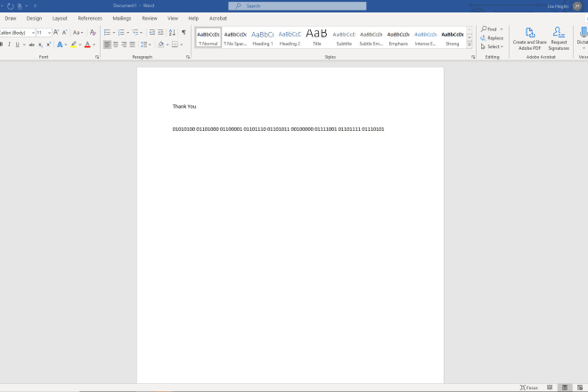This screenshot has height=392, width=588.
Task: Click Request Signatures icon
Action: pos(559,38)
